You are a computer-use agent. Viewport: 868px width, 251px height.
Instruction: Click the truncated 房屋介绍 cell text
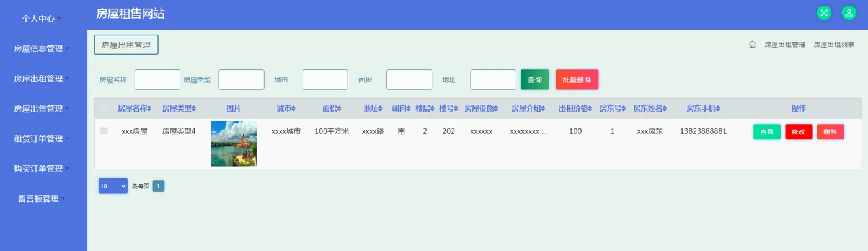point(528,131)
